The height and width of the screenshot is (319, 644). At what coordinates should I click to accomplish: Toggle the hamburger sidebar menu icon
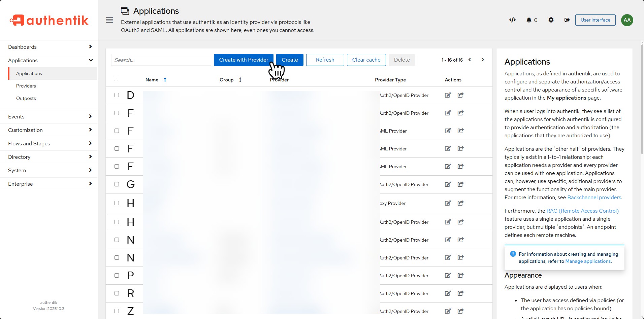[x=109, y=20]
